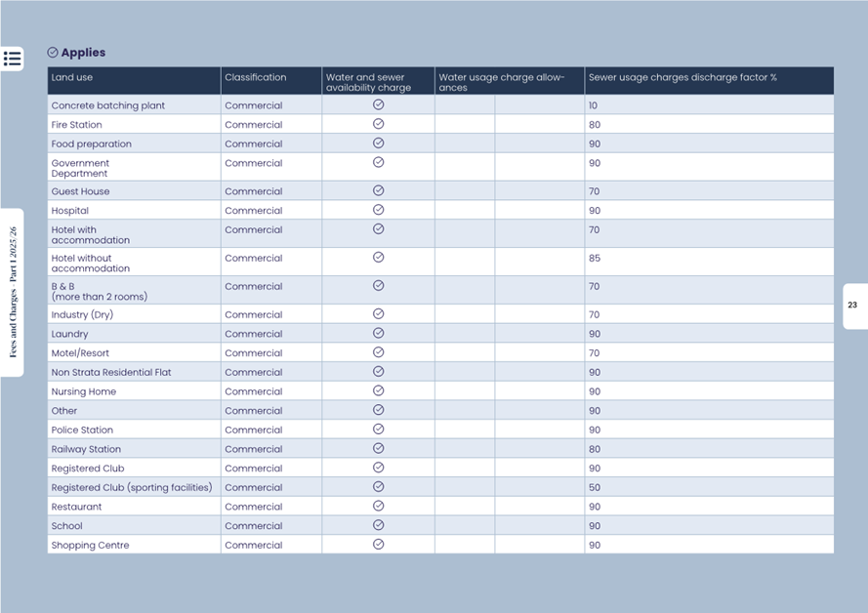Click the checkmark icon beside Applies heading
The image size is (868, 613).
pos(53,53)
